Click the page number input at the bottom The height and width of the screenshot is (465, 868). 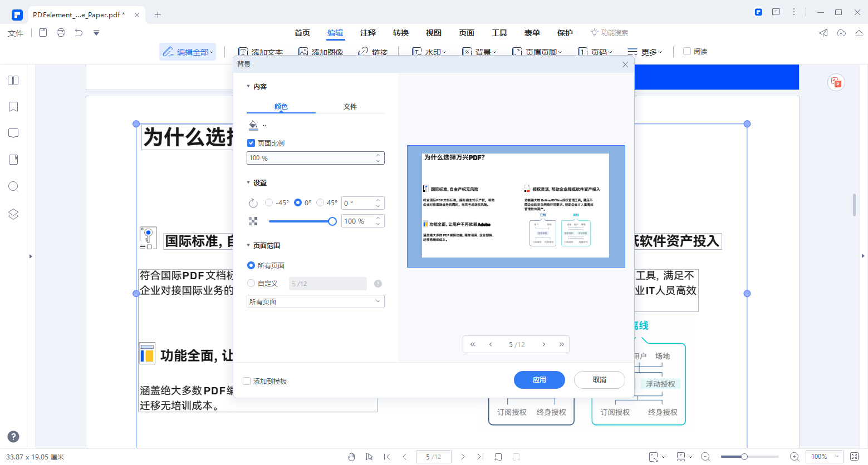coord(433,456)
